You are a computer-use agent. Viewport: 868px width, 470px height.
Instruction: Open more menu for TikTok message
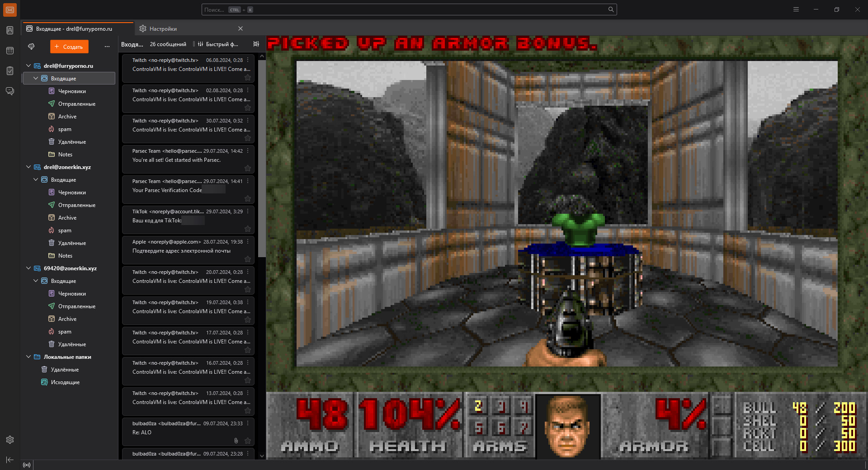pos(248,211)
